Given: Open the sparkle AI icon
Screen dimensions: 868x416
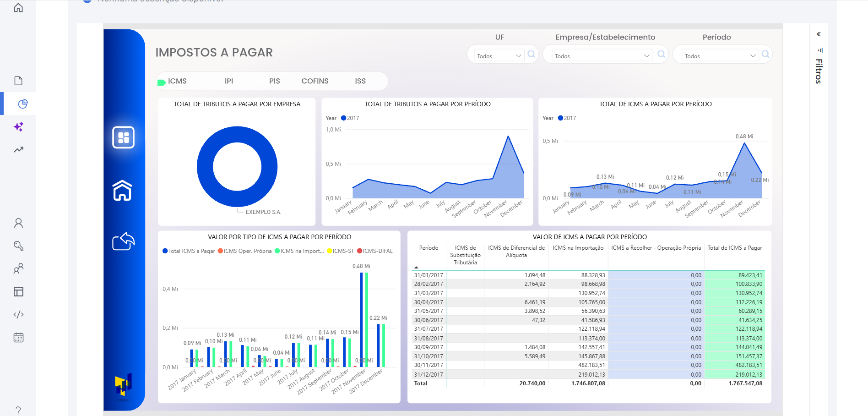Looking at the screenshot, I should (18, 127).
